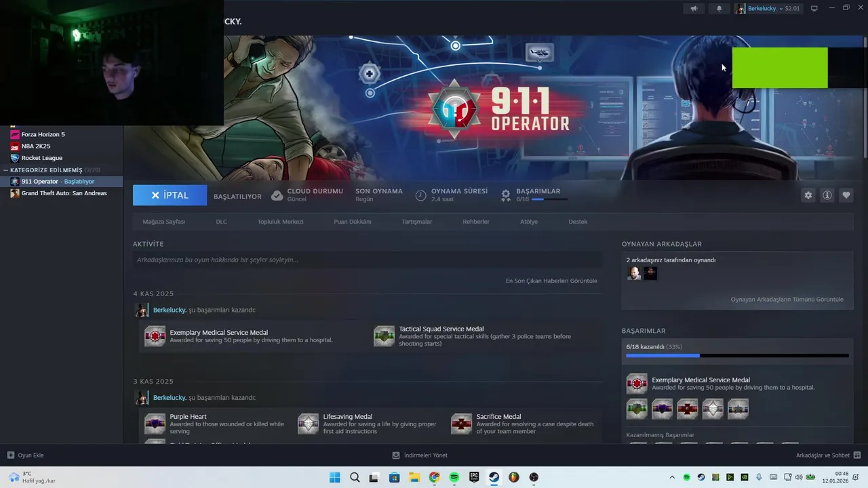Viewport: 868px width, 488px height.
Task: Open Windows Start menu
Action: [335, 477]
